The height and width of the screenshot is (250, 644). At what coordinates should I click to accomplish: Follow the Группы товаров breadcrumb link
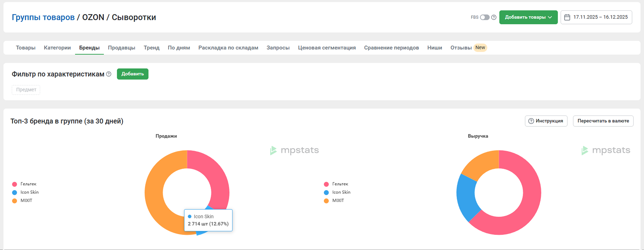pyautogui.click(x=43, y=17)
